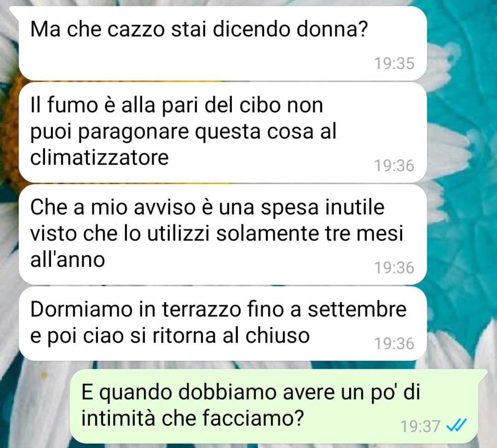Tap the 19:36 timestamp on the 'terrazzo' message
The width and height of the screenshot is (497, 448).
pos(394,344)
